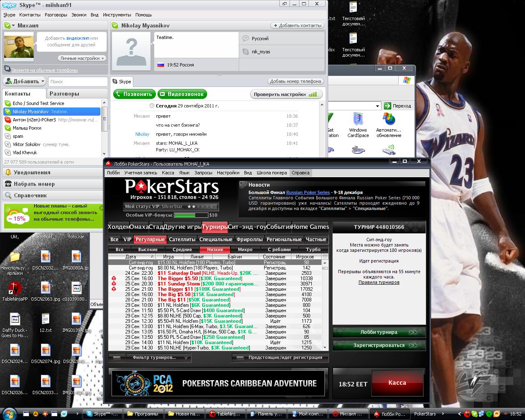Click Nikolay Myasnikov's blank avatar picture in Skype
This screenshot has height=420, width=525.
(x=132, y=50)
